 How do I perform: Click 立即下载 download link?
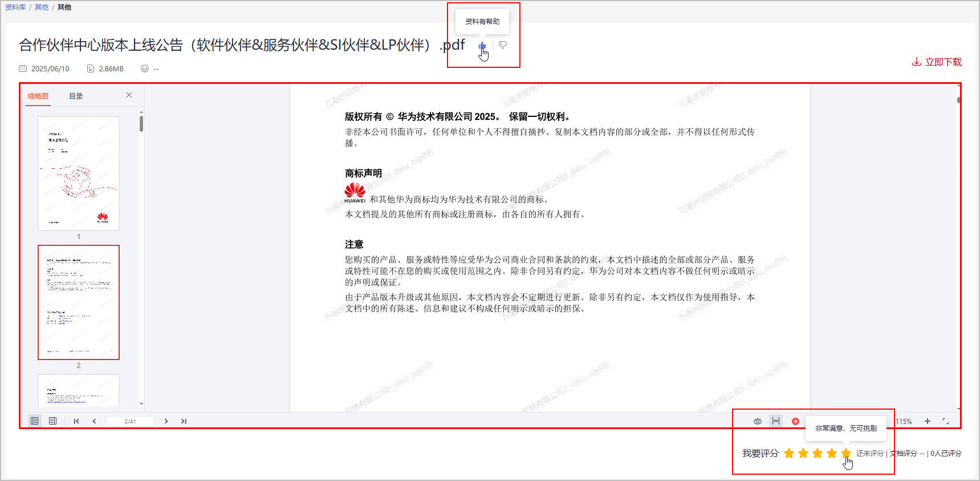937,62
